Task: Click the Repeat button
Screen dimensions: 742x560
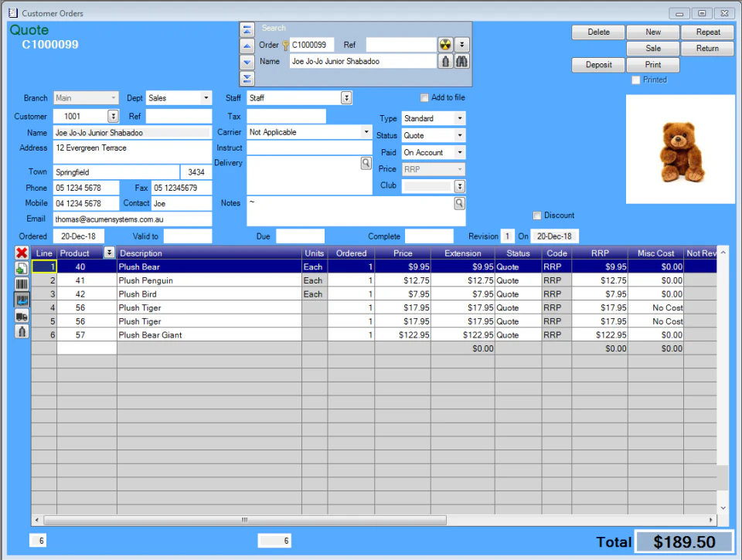Action: [x=707, y=32]
